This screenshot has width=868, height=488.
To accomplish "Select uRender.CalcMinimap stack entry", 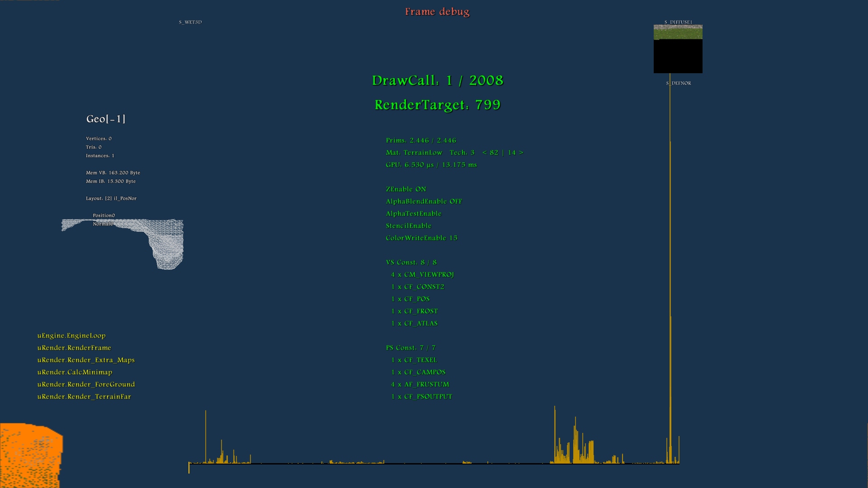I will (x=75, y=372).
